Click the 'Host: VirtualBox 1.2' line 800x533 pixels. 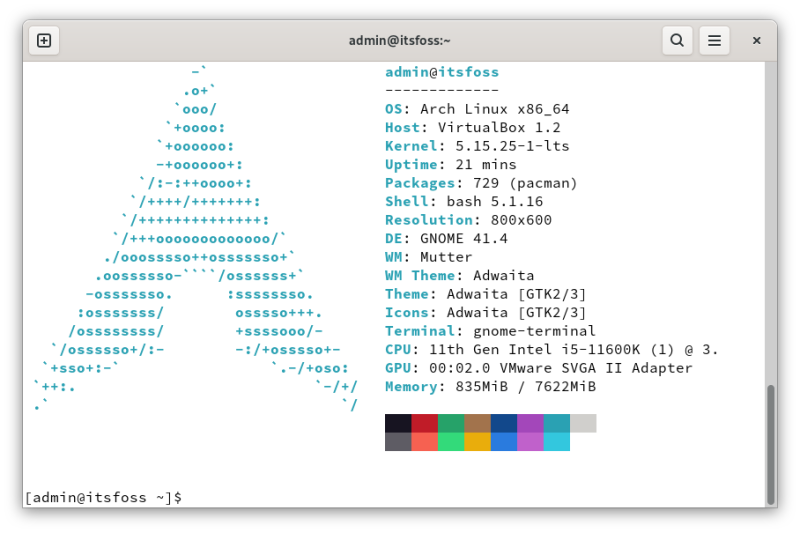pos(473,128)
